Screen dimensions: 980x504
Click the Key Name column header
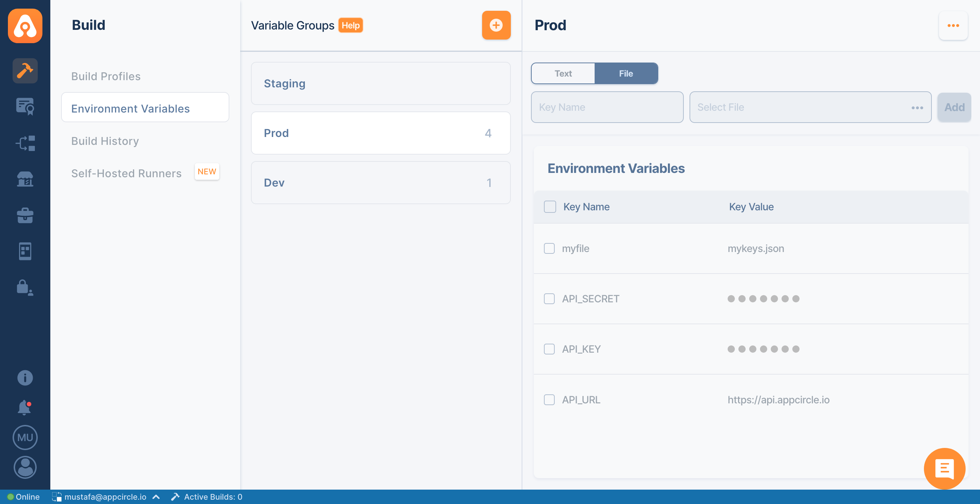point(586,207)
